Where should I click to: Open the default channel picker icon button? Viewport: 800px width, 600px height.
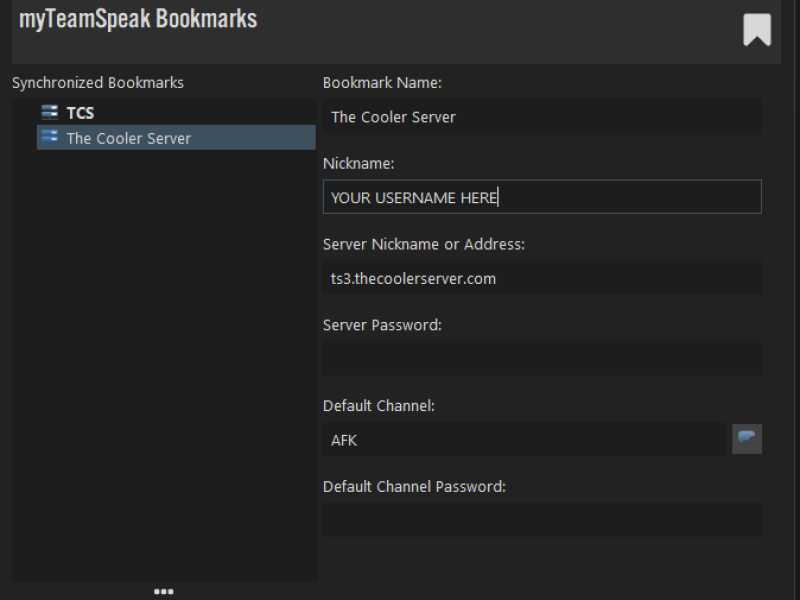[747, 439]
